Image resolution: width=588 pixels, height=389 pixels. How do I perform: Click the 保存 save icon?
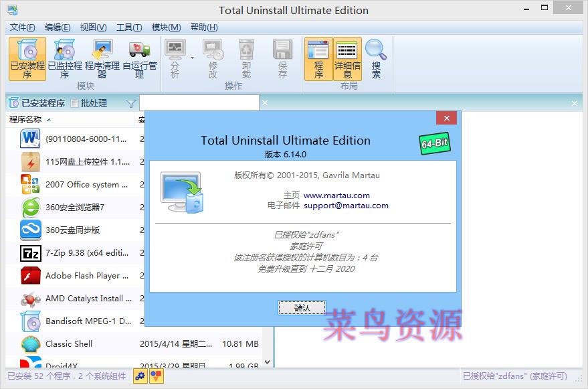[x=282, y=59]
